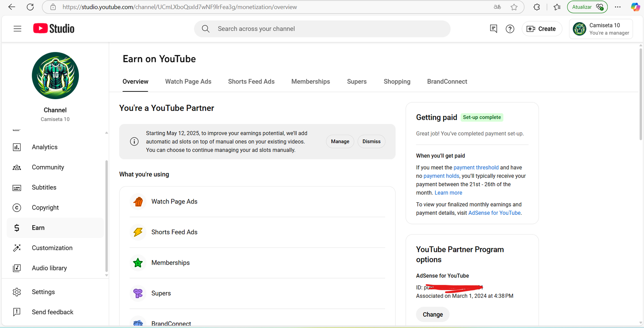Screen dimensions: 644x328
Task: Click the Supers purple icon
Action: click(138, 293)
